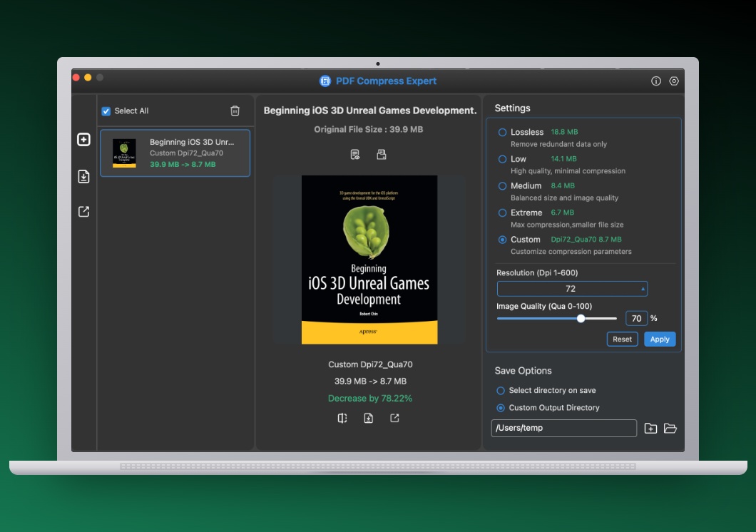Click the share export icon in sidebar
Screen dimensions: 756x532
[x=83, y=212]
